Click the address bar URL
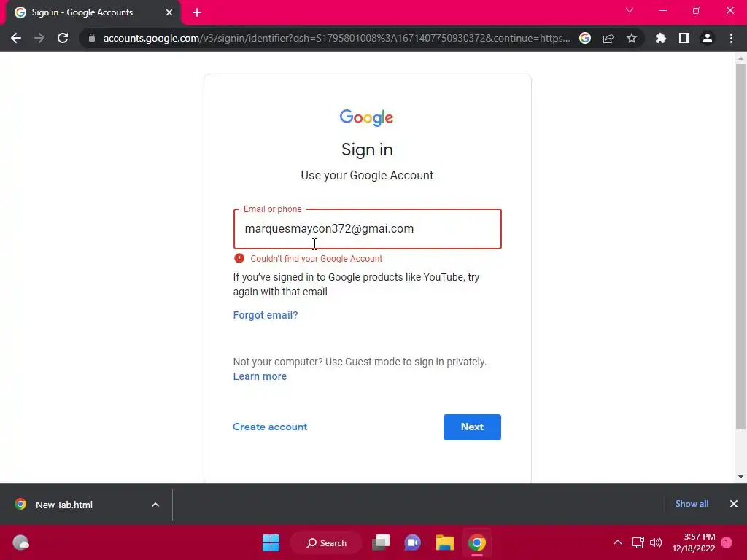This screenshot has height=560, width=747. tap(336, 38)
